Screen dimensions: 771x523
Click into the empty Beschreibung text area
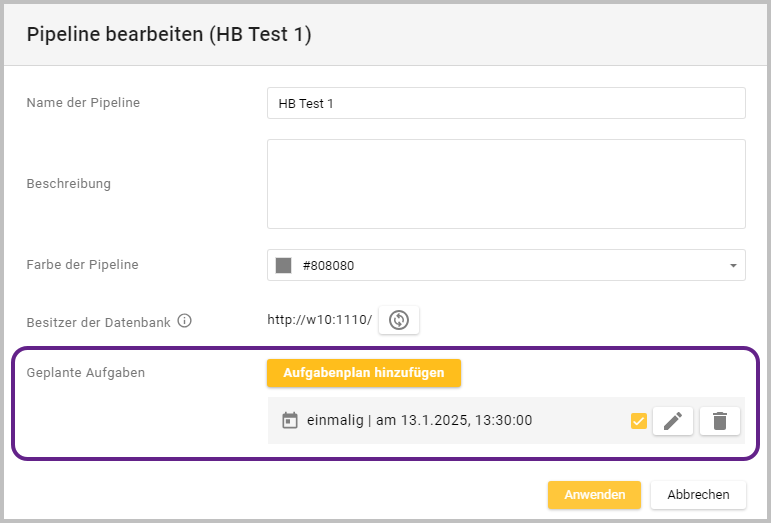[x=505, y=184]
